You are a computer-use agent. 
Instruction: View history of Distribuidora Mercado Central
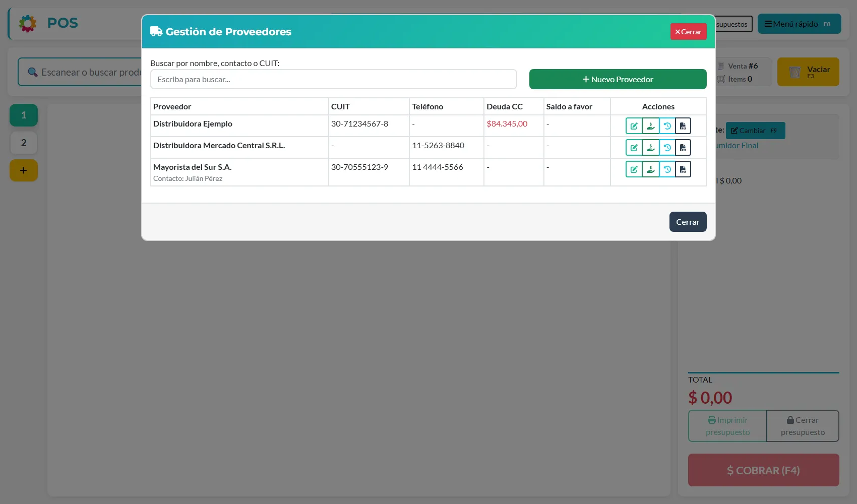pos(667,148)
